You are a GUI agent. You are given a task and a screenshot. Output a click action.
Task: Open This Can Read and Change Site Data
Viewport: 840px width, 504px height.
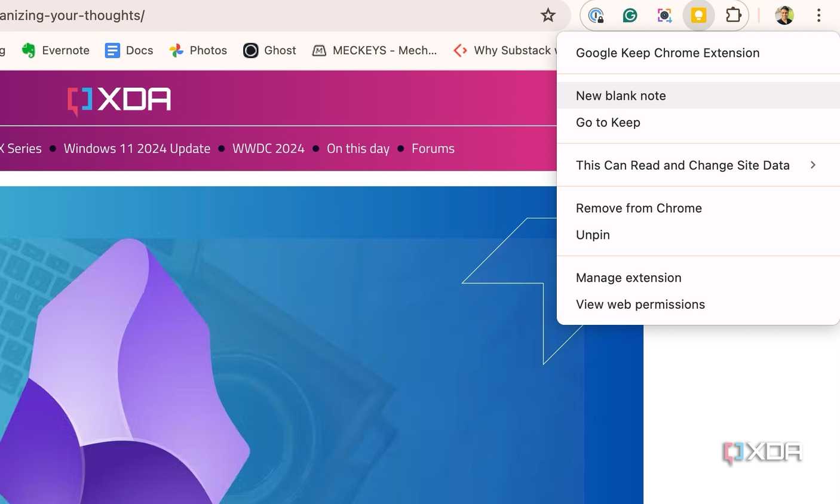[x=698, y=165]
